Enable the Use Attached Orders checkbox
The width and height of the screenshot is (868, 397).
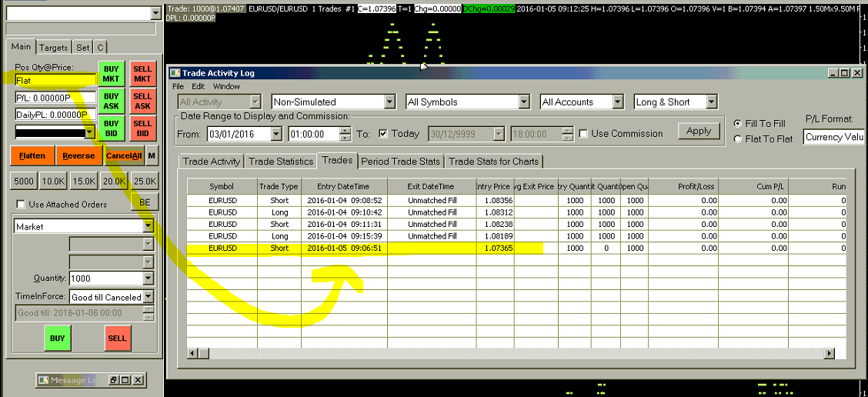point(21,205)
